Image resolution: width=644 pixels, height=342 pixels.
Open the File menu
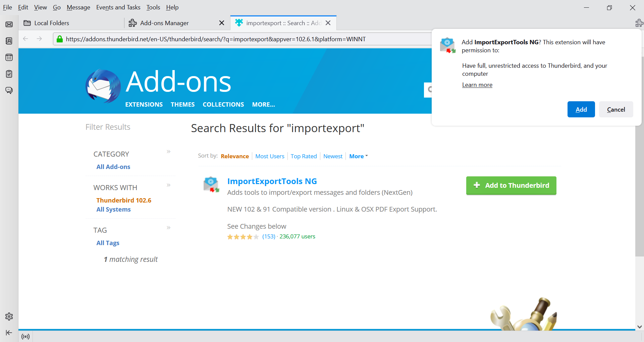pos(7,7)
